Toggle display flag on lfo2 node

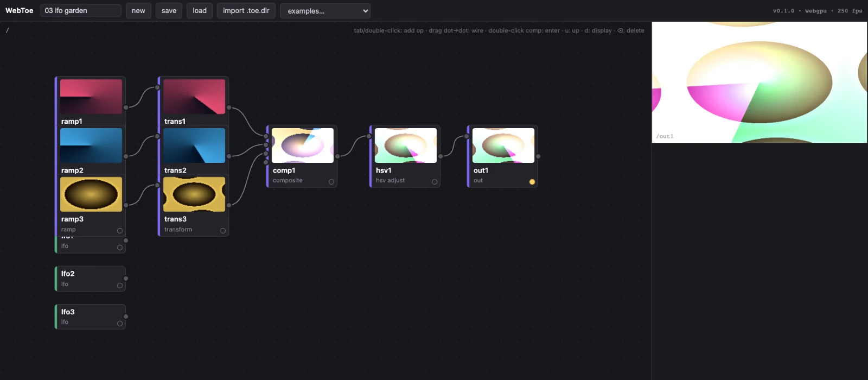click(120, 286)
